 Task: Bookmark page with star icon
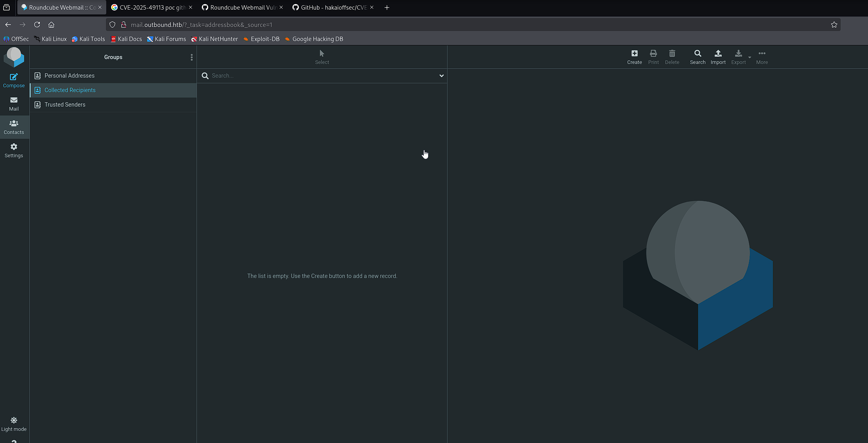834,25
